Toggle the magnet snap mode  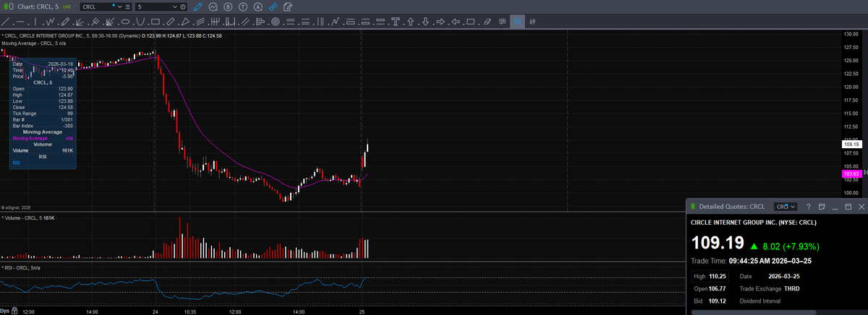pyautogui.click(x=517, y=22)
